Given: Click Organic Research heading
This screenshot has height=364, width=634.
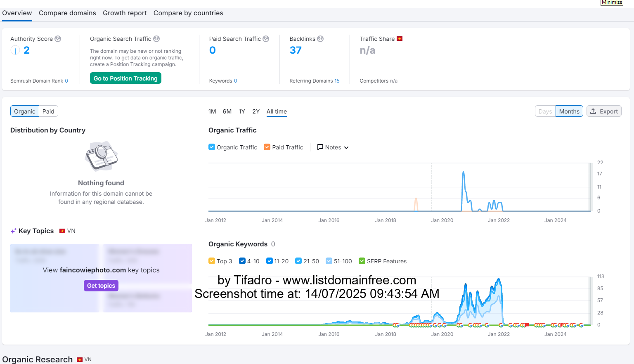Looking at the screenshot, I should (38, 359).
